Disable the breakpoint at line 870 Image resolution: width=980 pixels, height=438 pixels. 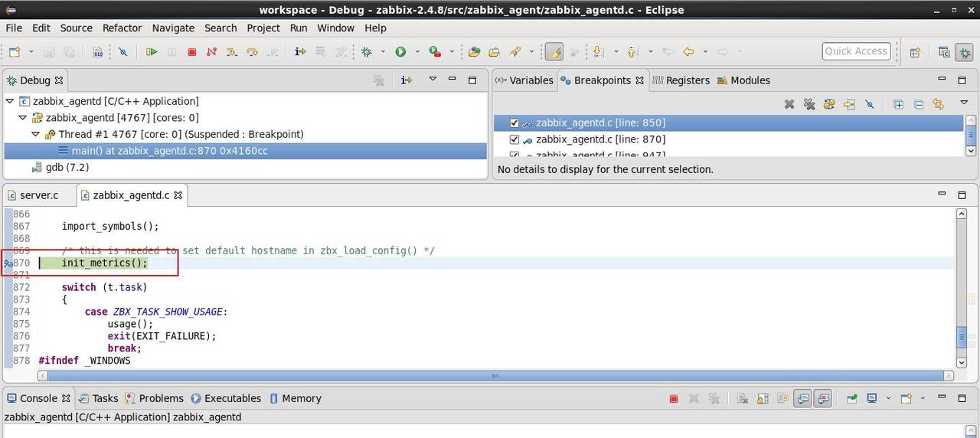[514, 139]
